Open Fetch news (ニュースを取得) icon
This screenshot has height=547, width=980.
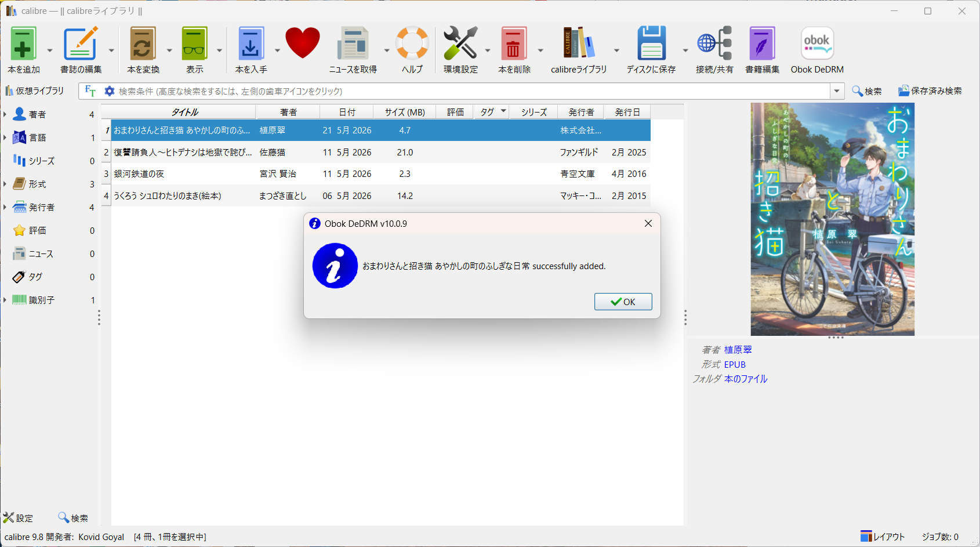353,44
